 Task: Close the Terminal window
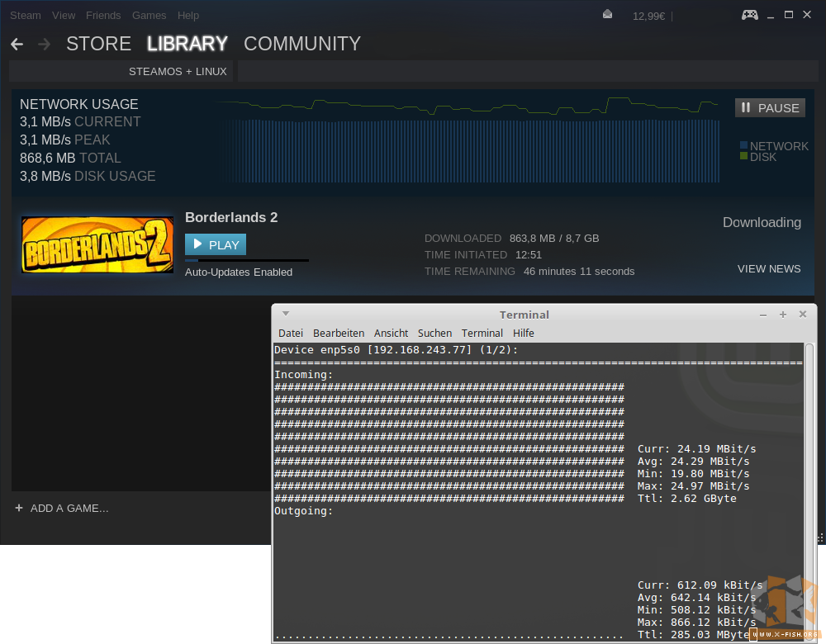coord(803,315)
